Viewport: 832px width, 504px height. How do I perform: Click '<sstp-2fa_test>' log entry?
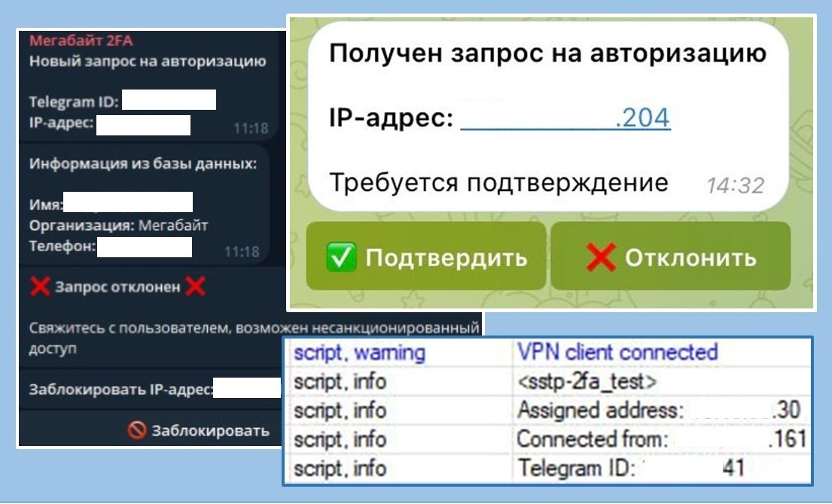coord(587,381)
